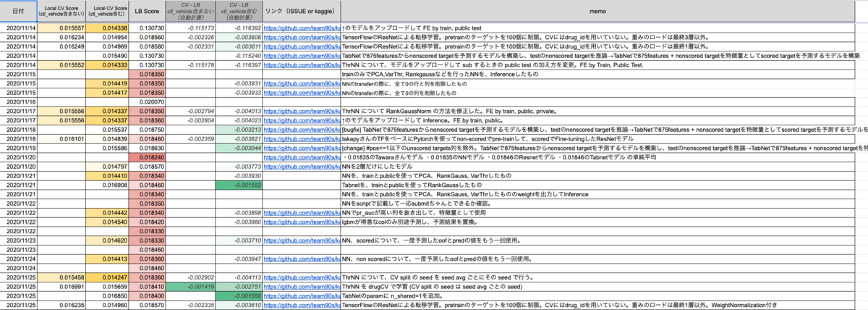Open the GitHub link beside -0.003880
This screenshot has width=868, height=310.
tap(300, 222)
